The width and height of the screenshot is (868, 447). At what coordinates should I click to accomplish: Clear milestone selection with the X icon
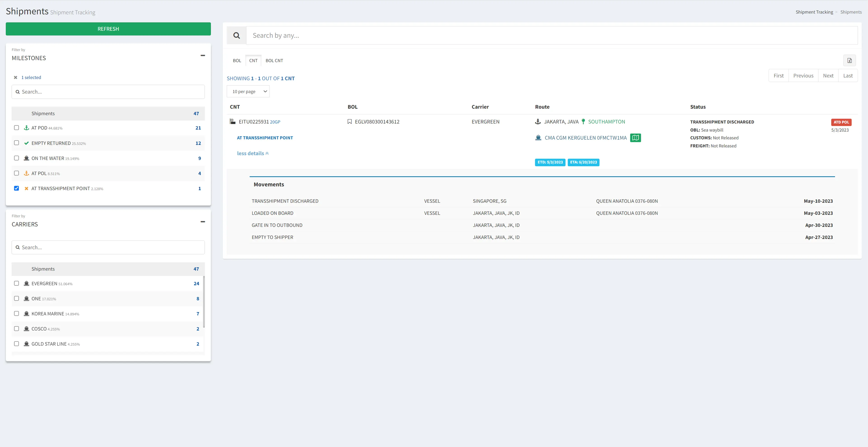[x=16, y=77]
